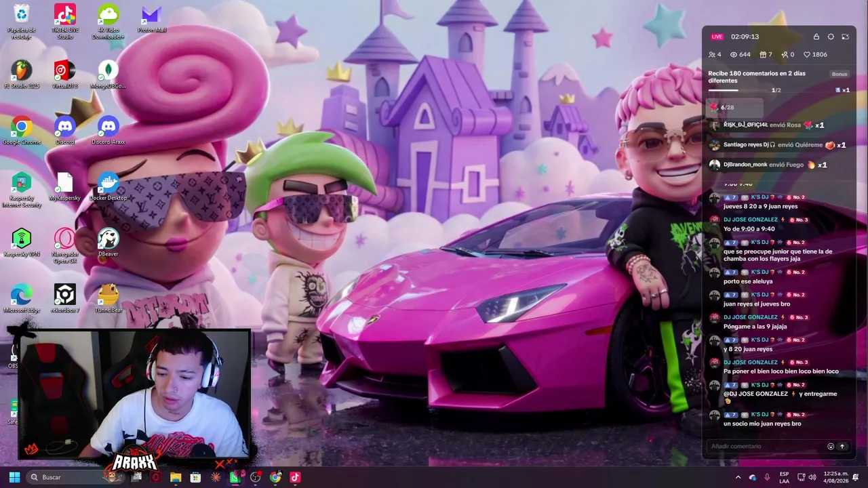Click the comment "Pa poner el bien loco bien loco bien loco"

pyautogui.click(x=781, y=371)
